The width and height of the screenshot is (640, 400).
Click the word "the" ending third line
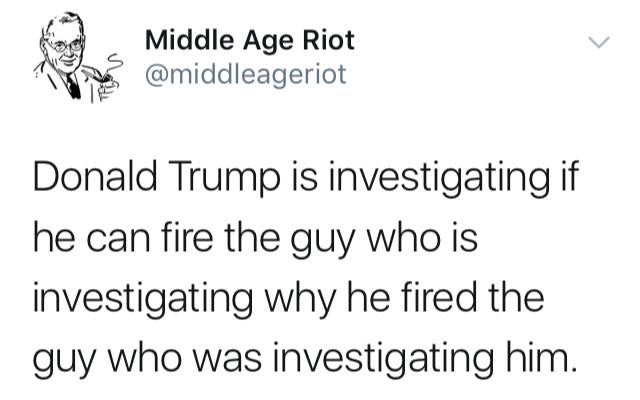point(516,298)
